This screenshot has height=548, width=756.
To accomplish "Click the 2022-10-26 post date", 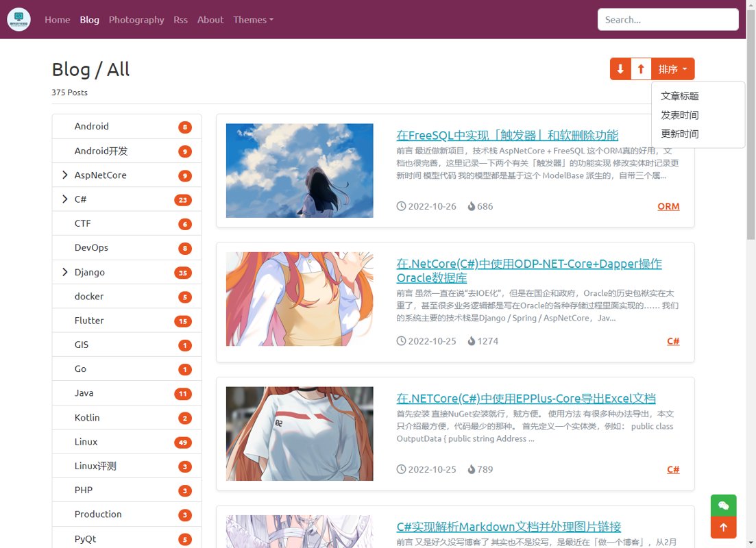I will click(x=432, y=206).
